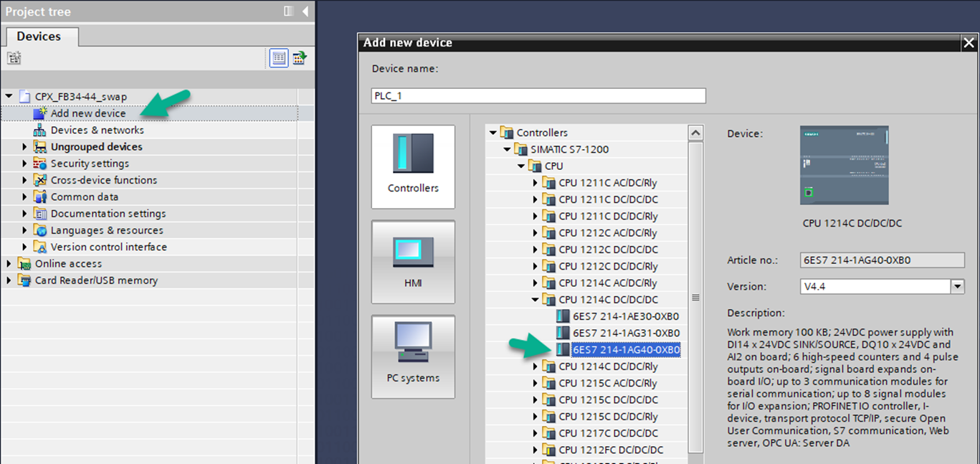Image resolution: width=980 pixels, height=464 pixels.
Task: Click the Common data icon
Action: (x=39, y=197)
